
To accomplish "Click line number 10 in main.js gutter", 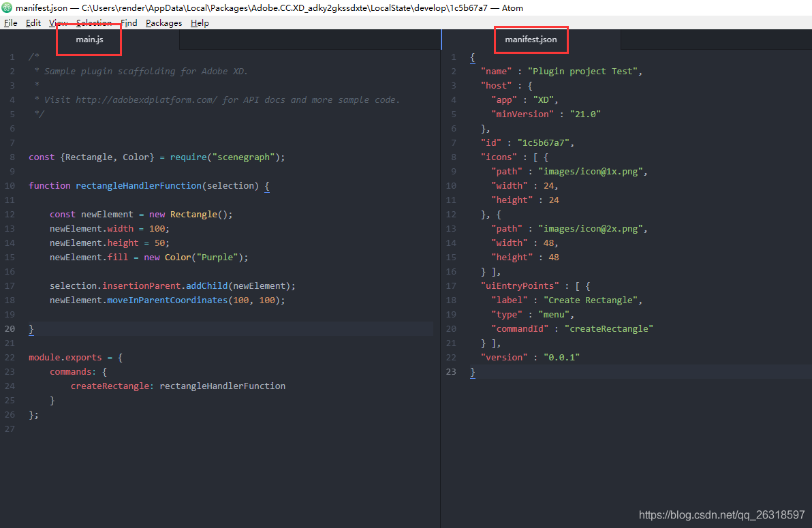I will (10, 185).
